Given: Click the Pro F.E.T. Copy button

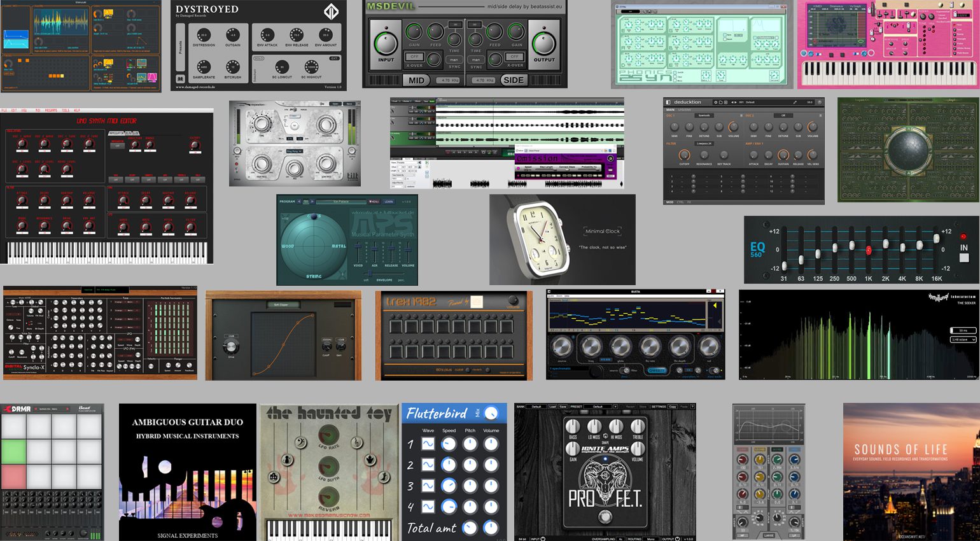Looking at the screenshot, I should [x=673, y=407].
